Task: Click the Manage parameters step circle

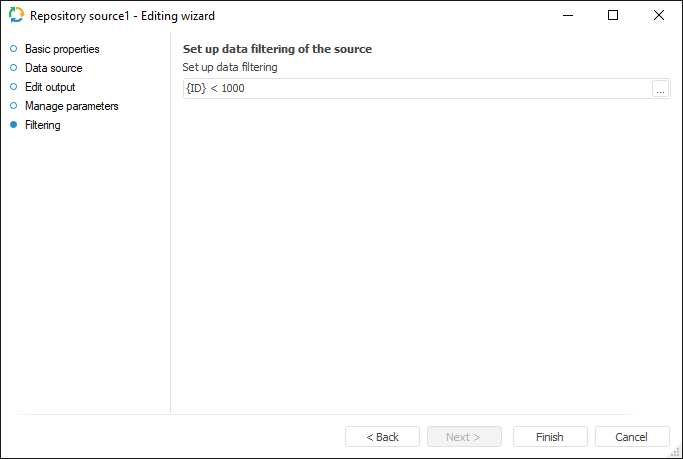Action: [x=13, y=106]
